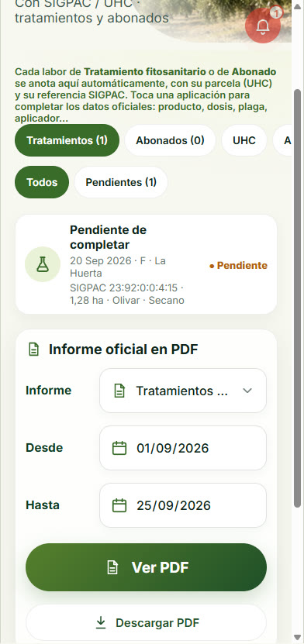
Task: Click the download icon on Descargar PDF
Action: pyautogui.click(x=101, y=623)
